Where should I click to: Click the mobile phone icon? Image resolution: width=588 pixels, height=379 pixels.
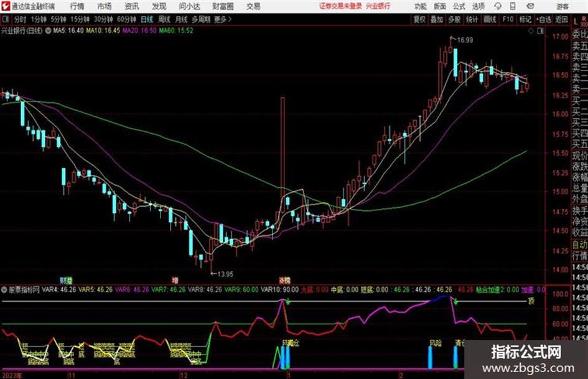513,6
